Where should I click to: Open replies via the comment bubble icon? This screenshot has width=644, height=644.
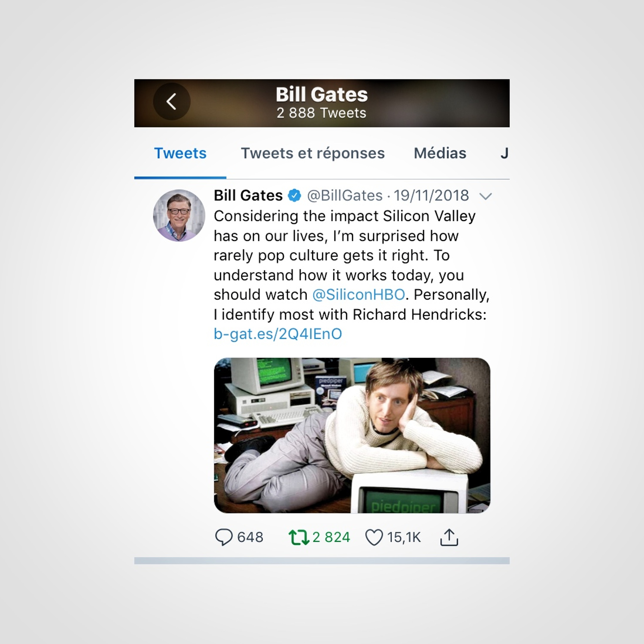pos(224,537)
